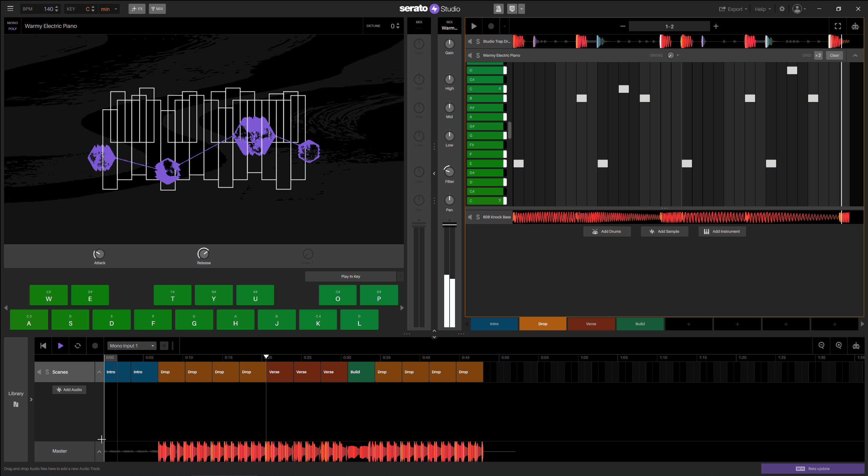Open the FX panel
Screen dimensions: 868x476
pos(137,9)
